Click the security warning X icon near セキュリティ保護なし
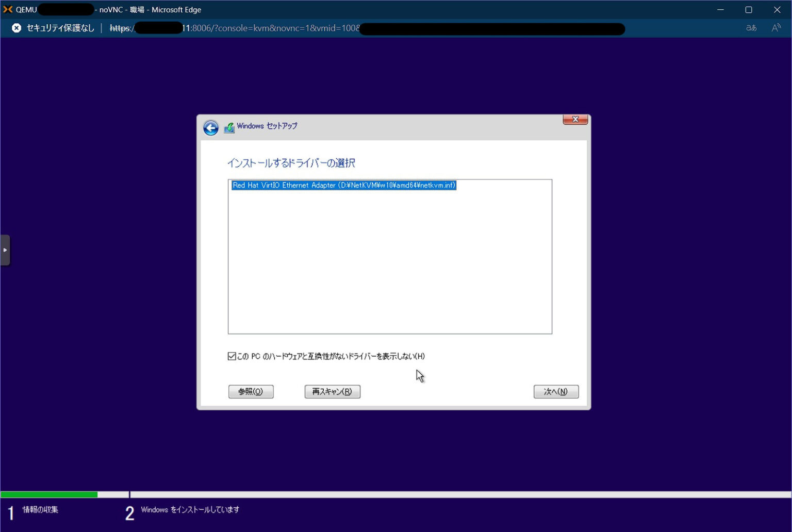The image size is (792, 532). 16,28
